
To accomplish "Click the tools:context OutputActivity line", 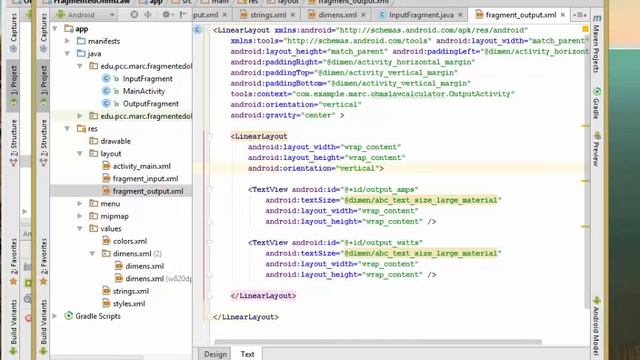I will pyautogui.click(x=373, y=94).
